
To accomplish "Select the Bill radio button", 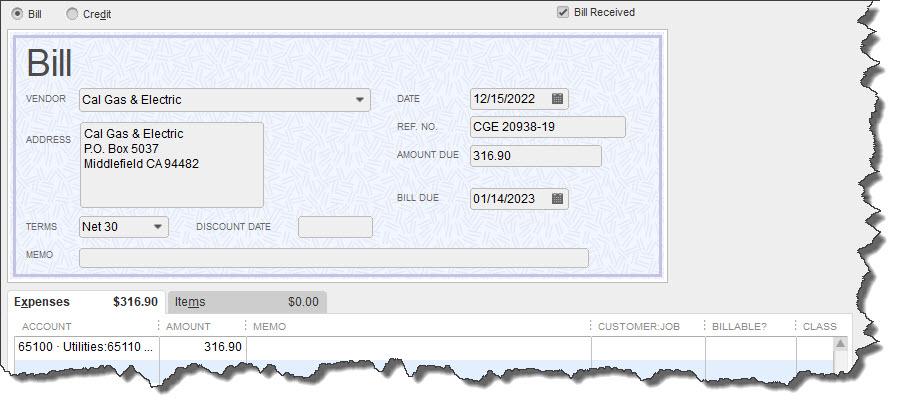I will [17, 14].
